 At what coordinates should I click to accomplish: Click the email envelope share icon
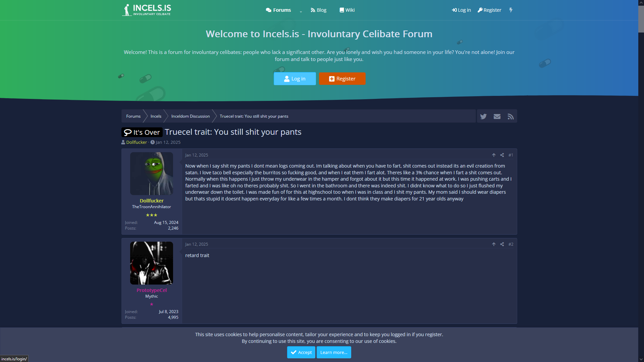497,116
